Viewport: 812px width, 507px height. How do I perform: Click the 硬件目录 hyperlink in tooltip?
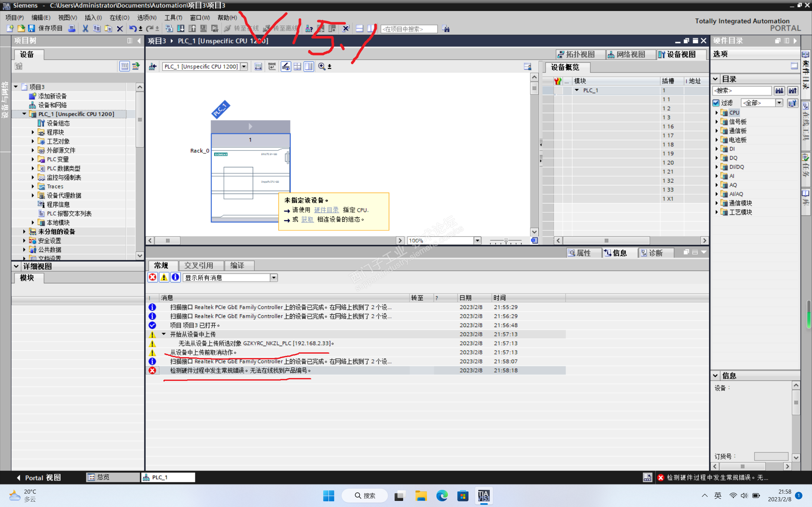coord(326,210)
